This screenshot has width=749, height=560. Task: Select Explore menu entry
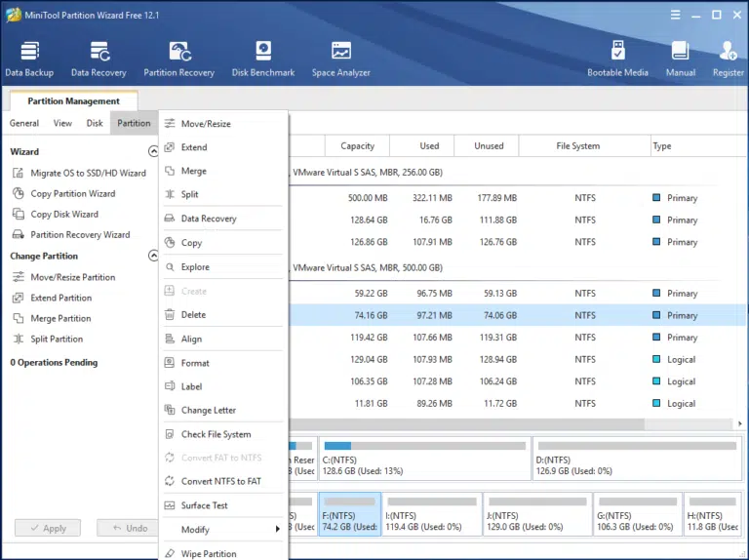[223, 266]
